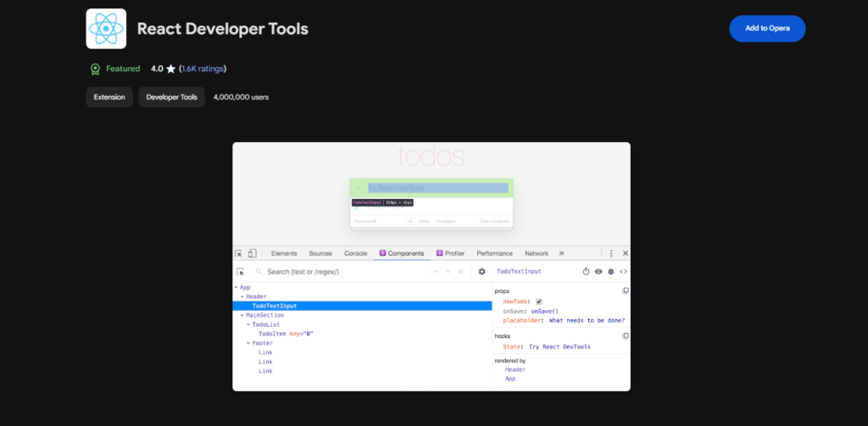The width and height of the screenshot is (868, 426).
Task: Click the large "todos" heading
Action: (x=431, y=157)
